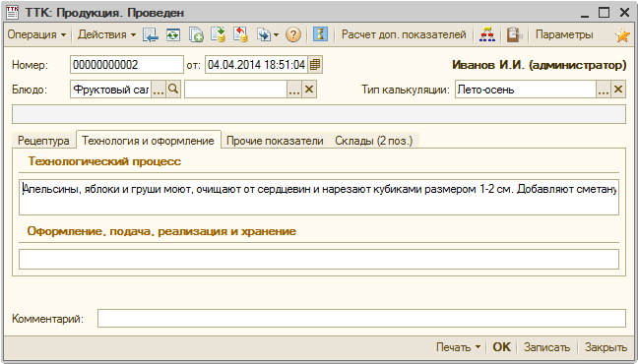
Task: Switch to the Рецептура tab
Action: click(43, 141)
